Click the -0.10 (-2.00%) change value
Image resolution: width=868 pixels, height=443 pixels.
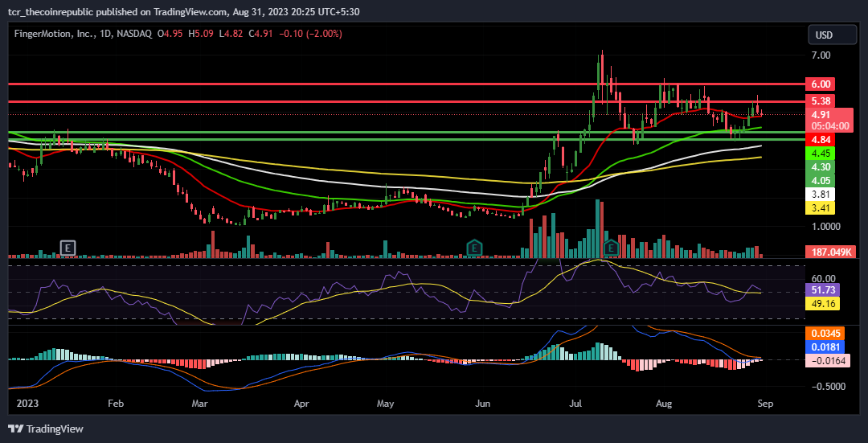pyautogui.click(x=310, y=34)
